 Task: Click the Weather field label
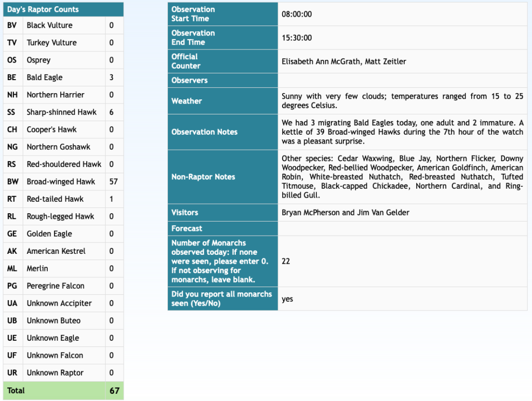[x=187, y=101]
